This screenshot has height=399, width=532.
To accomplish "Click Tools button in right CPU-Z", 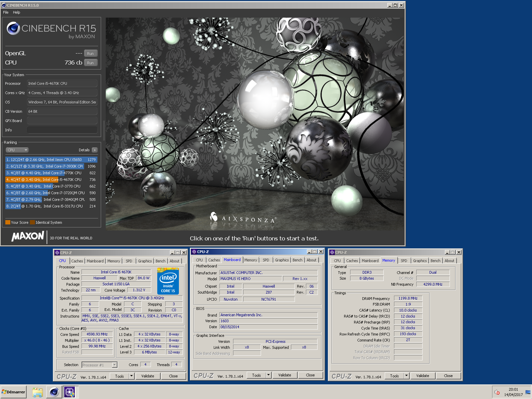I will coord(394,376).
